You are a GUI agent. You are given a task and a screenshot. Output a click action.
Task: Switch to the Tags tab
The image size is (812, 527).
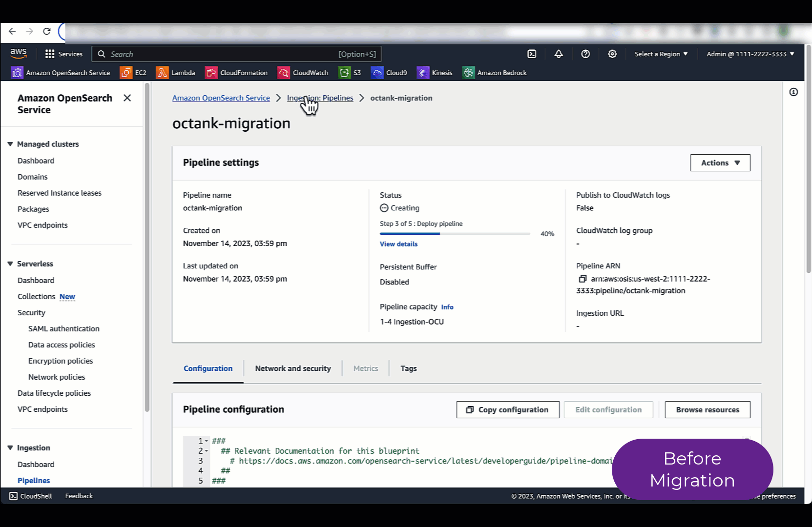(x=409, y=368)
